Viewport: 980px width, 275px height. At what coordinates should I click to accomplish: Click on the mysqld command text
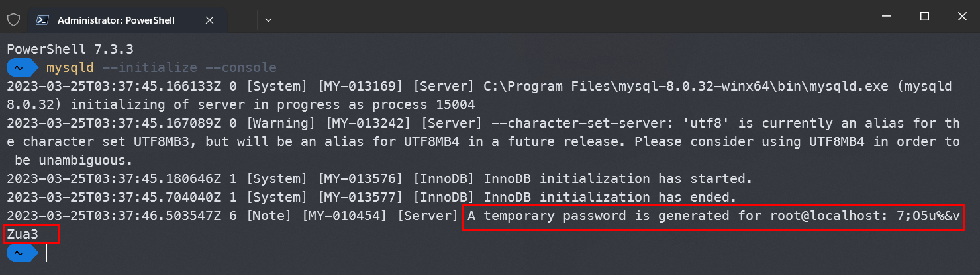(x=70, y=67)
